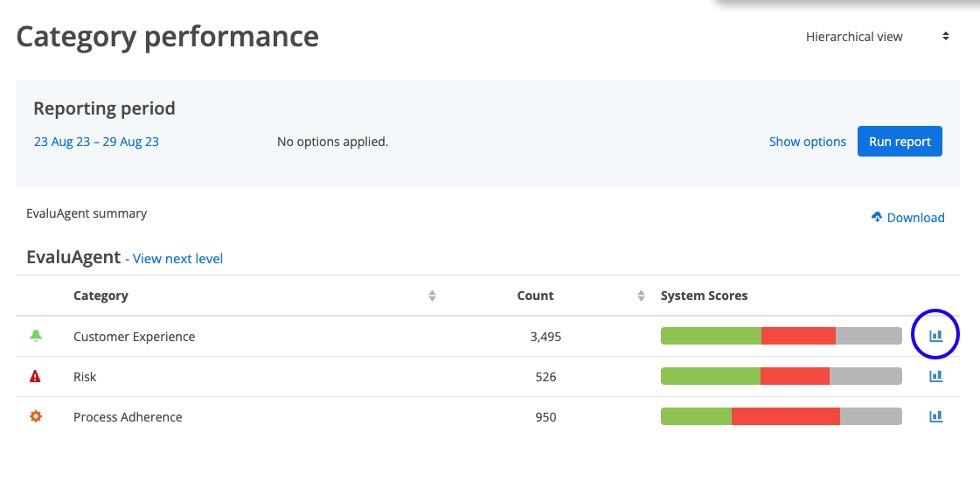The image size is (980, 481).
Task: Click the Show options link
Action: coord(808,142)
